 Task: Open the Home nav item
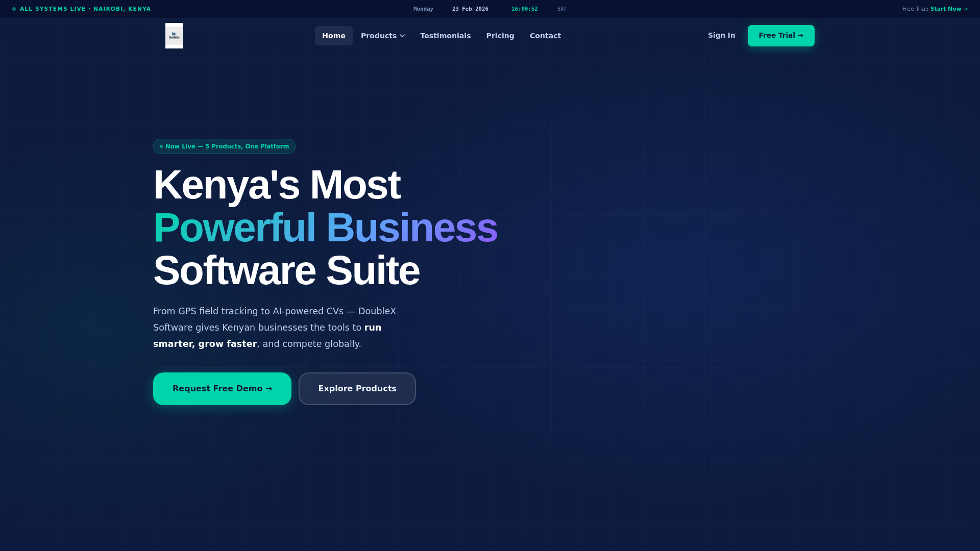[x=334, y=36]
